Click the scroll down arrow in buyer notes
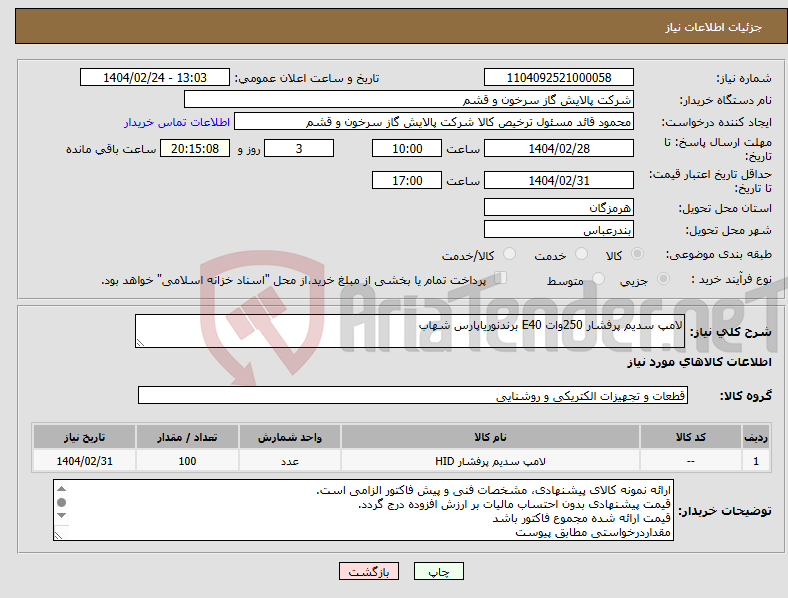The image size is (788, 598). [x=61, y=515]
